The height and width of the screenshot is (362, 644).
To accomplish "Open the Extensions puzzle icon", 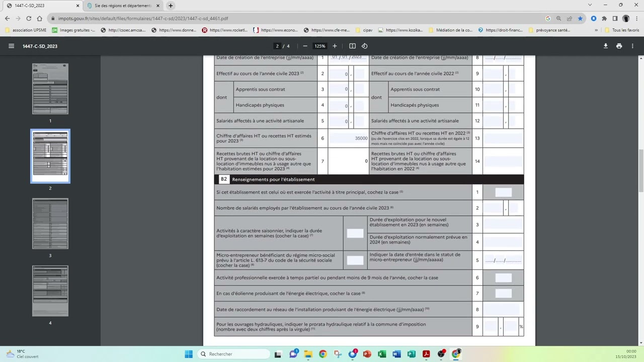I will (604, 18).
